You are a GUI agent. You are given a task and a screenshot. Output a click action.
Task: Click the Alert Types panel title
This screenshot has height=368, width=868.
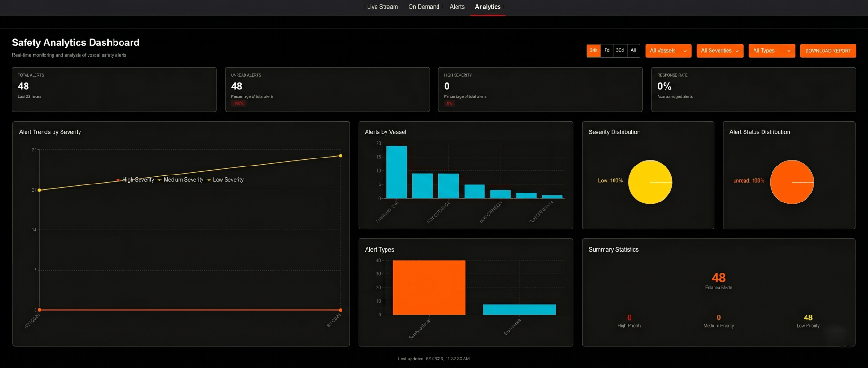pyautogui.click(x=379, y=250)
